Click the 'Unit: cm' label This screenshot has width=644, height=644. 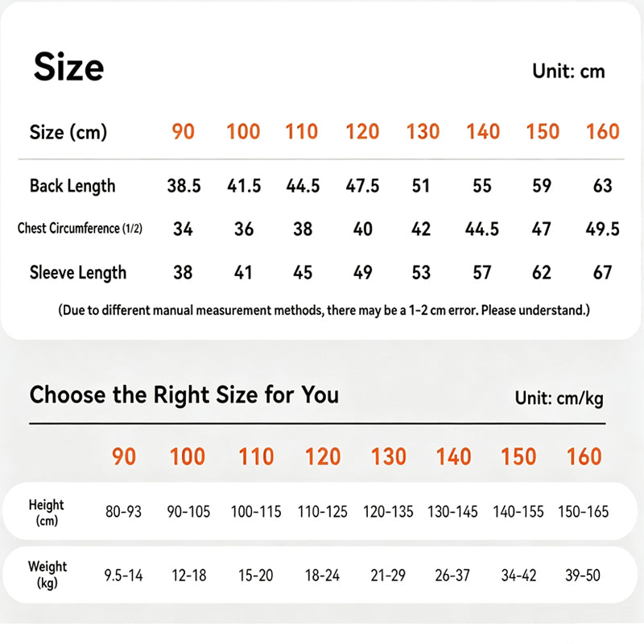568,71
